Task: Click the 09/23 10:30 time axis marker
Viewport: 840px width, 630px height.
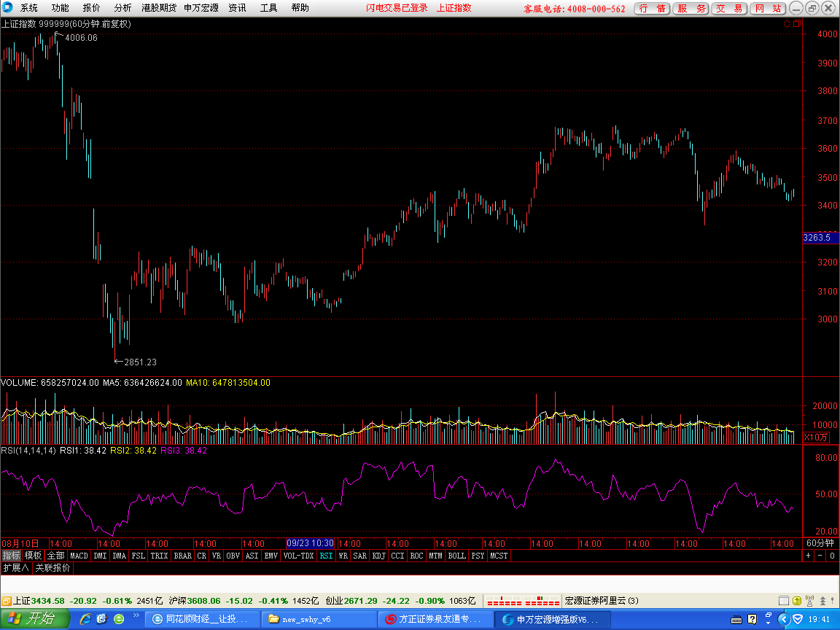Action: [x=310, y=543]
